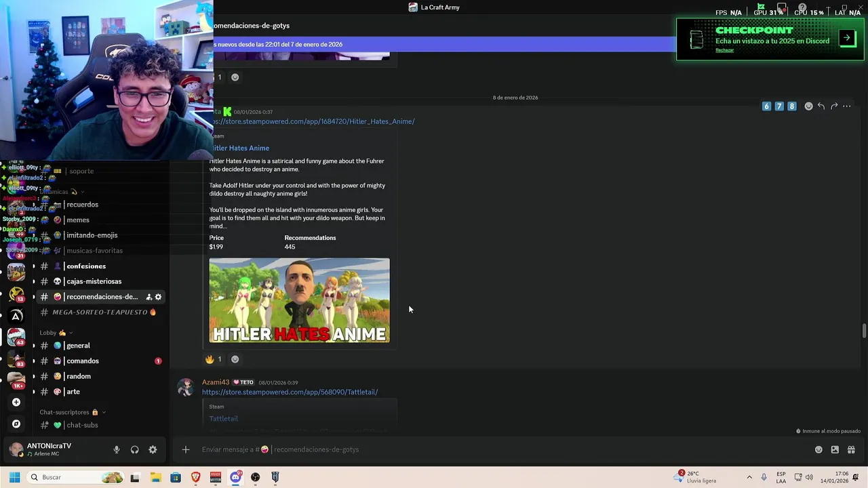Screen dimensions: 868x488
Task: Open the memes channel
Action: (78, 220)
